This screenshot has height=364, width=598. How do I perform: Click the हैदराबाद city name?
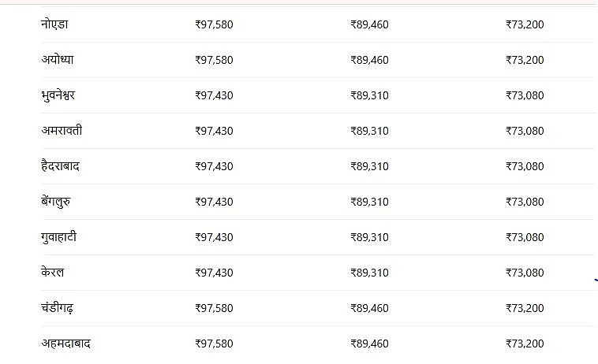coord(60,166)
